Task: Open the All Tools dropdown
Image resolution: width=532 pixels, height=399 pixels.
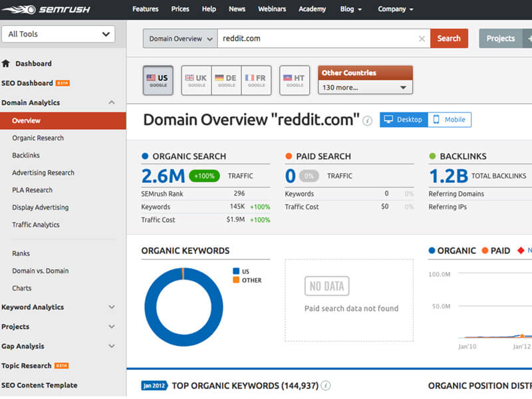Action: coord(59,35)
